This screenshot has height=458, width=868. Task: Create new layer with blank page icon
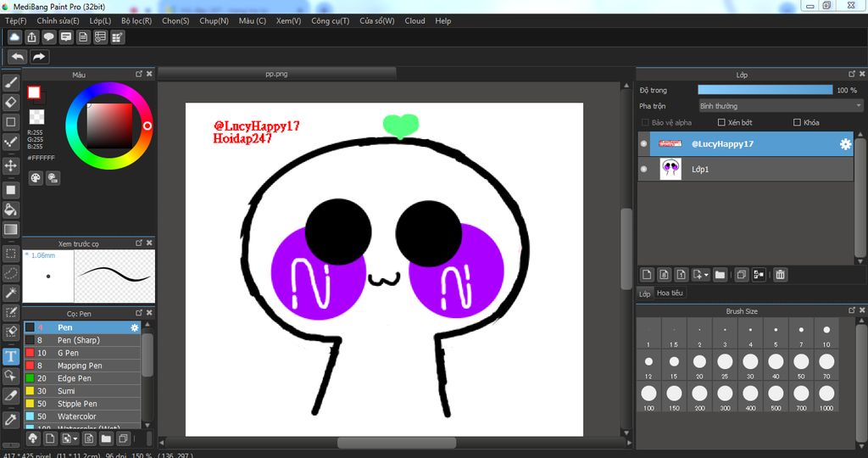(x=647, y=274)
